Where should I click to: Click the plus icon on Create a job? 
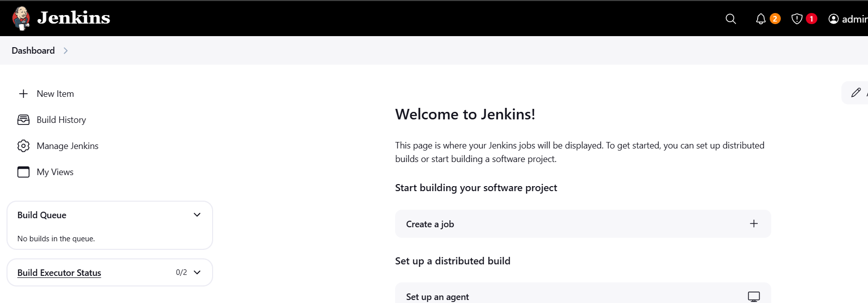coord(754,224)
